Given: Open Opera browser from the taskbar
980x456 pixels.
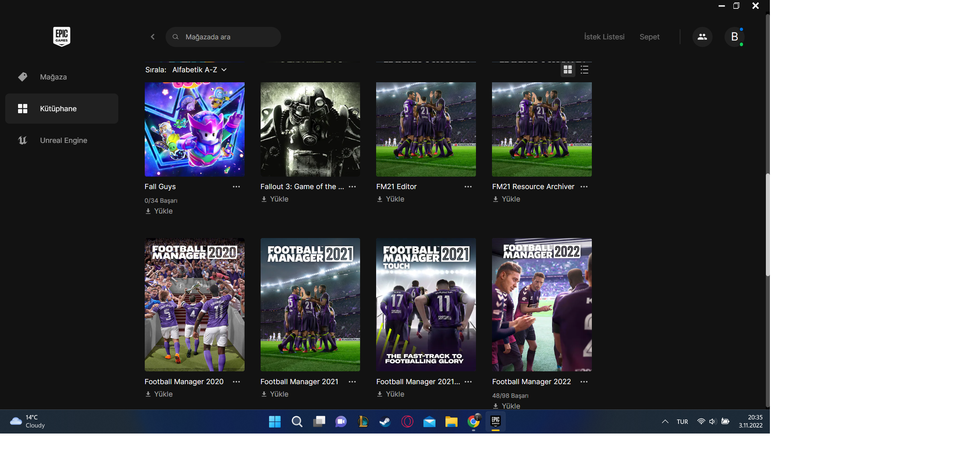Looking at the screenshot, I should 407,421.
